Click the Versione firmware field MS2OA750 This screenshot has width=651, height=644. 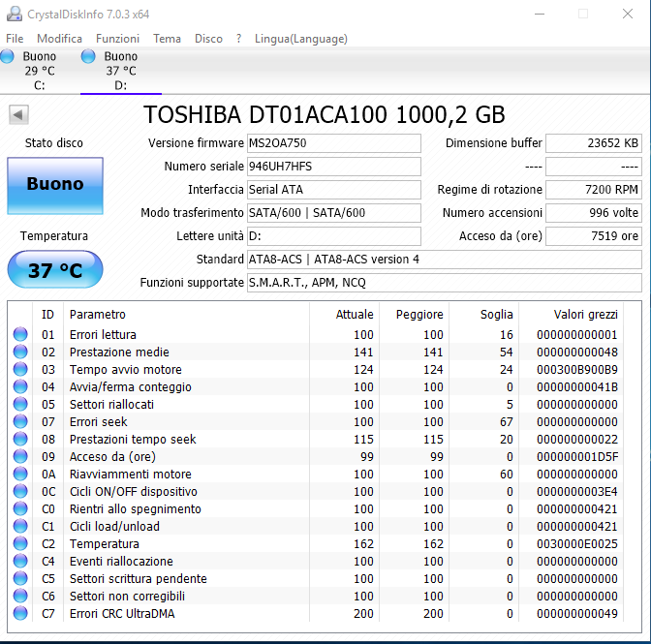click(x=334, y=143)
